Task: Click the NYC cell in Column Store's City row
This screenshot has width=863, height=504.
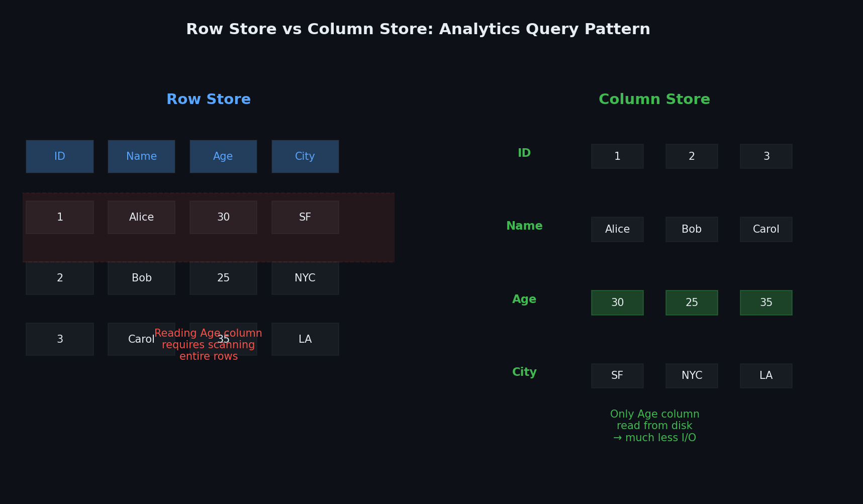Action: coord(692,376)
